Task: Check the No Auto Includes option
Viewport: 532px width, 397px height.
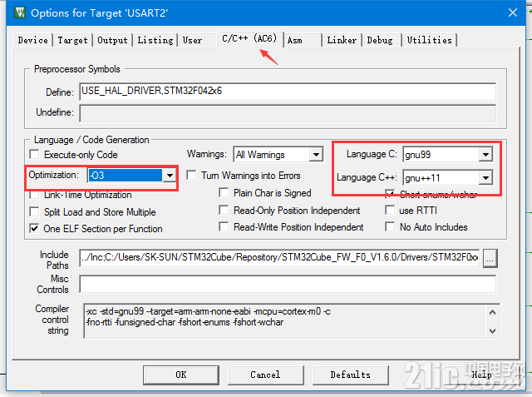Action: [390, 226]
